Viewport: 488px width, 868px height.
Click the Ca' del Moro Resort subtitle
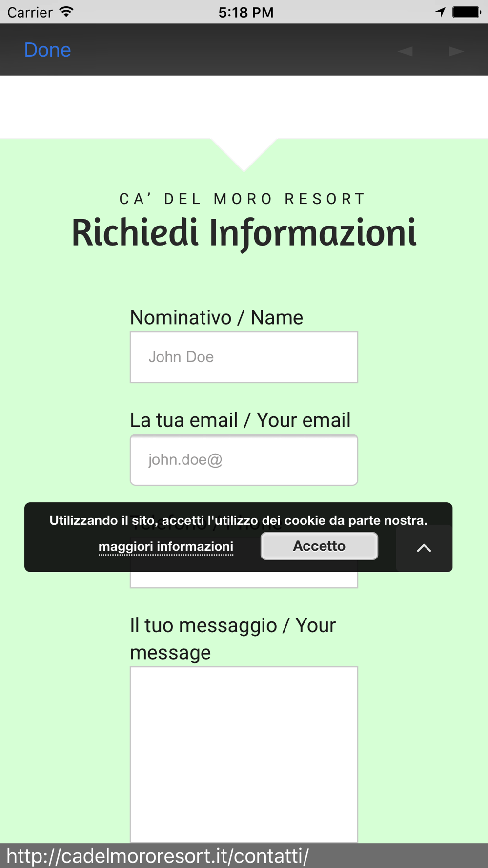pos(244,199)
